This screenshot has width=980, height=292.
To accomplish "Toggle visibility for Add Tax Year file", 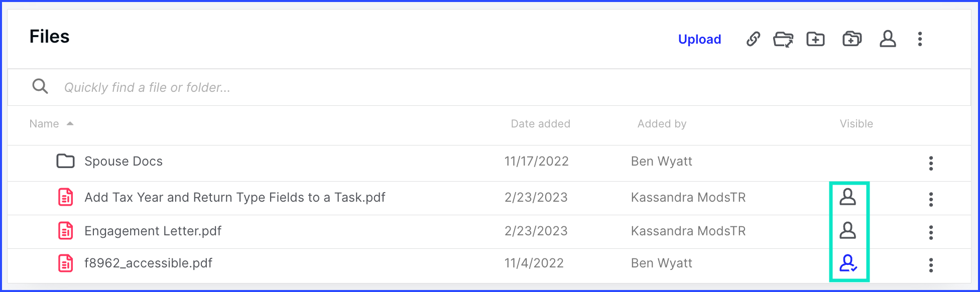I will click(x=848, y=197).
